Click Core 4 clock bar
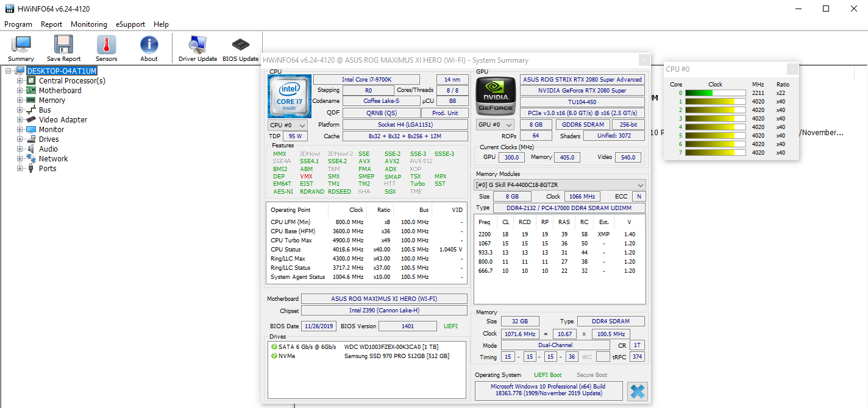This screenshot has height=408, width=868. point(716,127)
